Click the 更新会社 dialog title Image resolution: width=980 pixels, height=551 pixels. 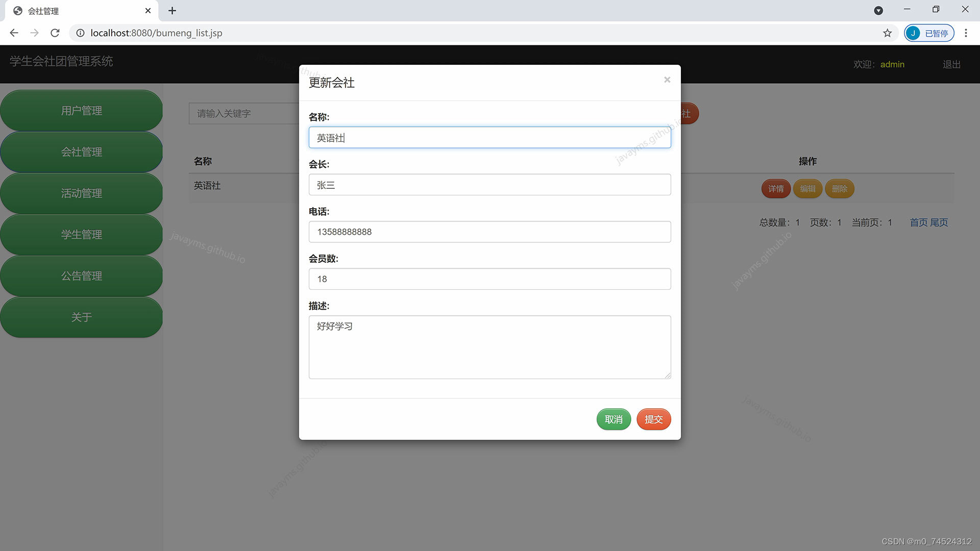tap(331, 83)
